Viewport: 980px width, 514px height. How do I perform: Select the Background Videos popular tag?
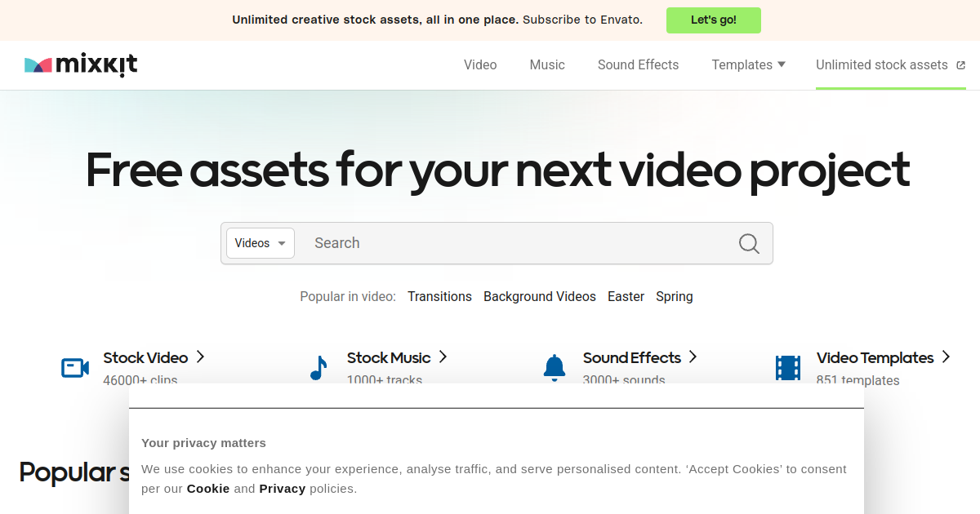point(540,297)
